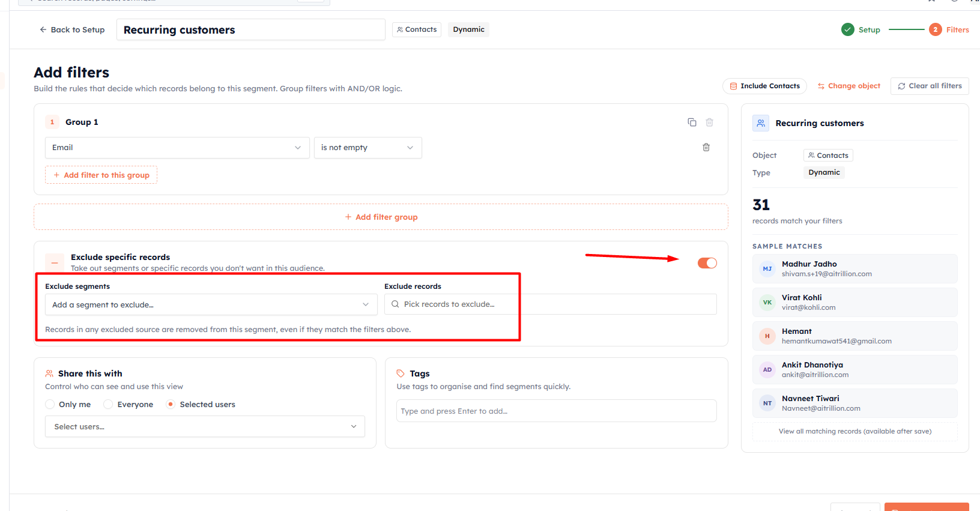Select the Only me radio option

[50, 405]
